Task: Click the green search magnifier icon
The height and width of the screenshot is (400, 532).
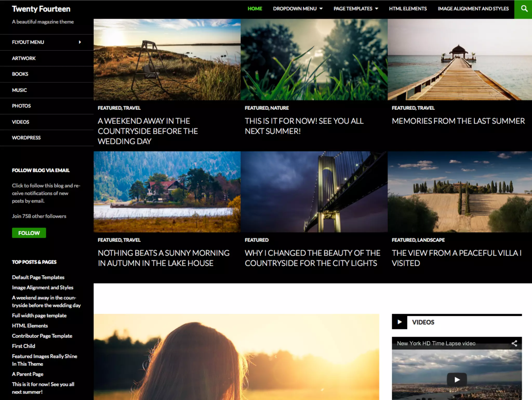Action: pos(524,9)
